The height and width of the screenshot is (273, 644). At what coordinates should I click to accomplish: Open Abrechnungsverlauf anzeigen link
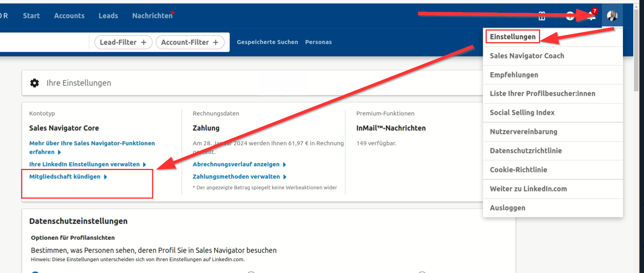point(236,165)
